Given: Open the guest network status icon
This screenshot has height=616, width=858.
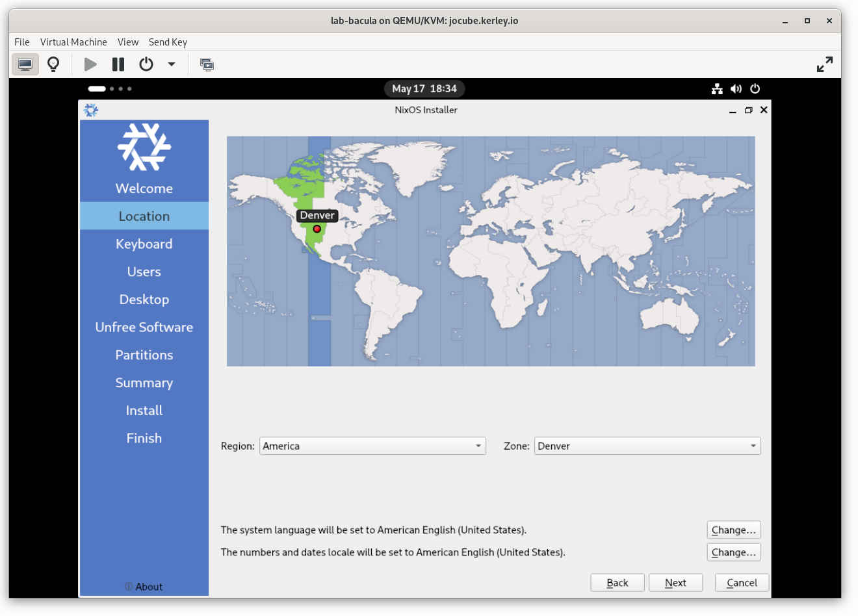Looking at the screenshot, I should tap(717, 89).
